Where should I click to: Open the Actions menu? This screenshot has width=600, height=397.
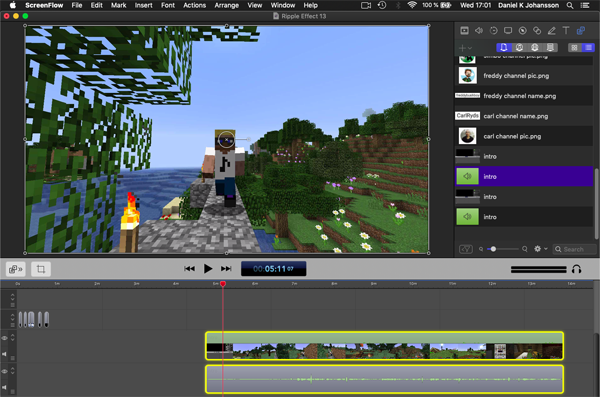coord(194,5)
